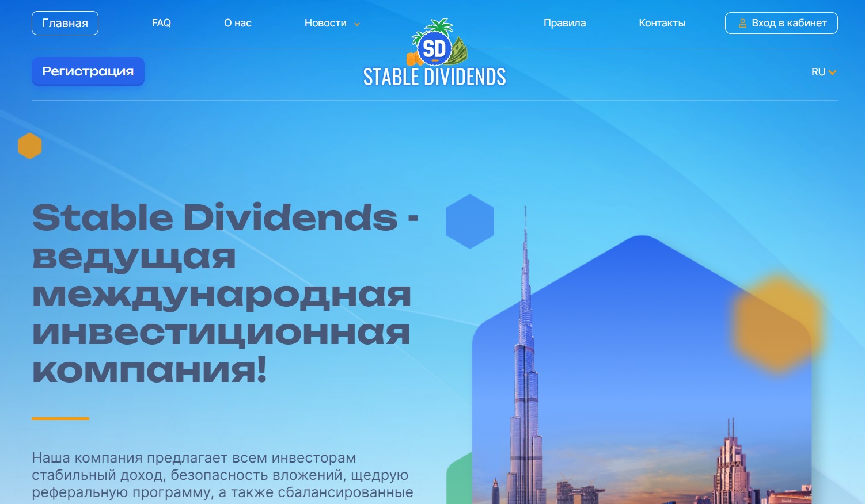
Task: Go to the FAQ page
Action: click(x=161, y=23)
